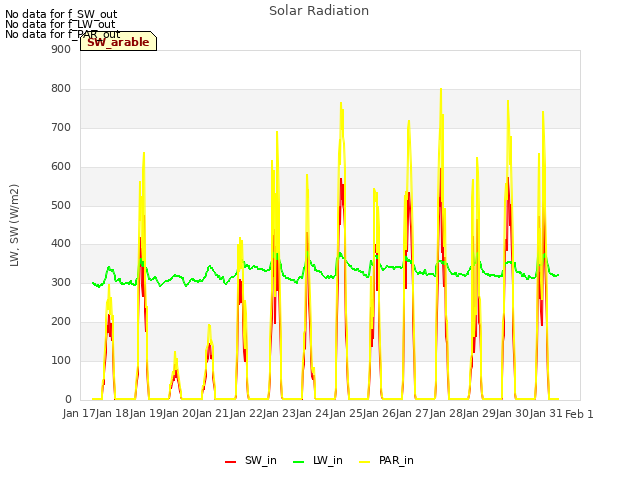This screenshot has height=480, width=640.
Task: Click the 400 y-axis tick label
Action: point(61,244)
